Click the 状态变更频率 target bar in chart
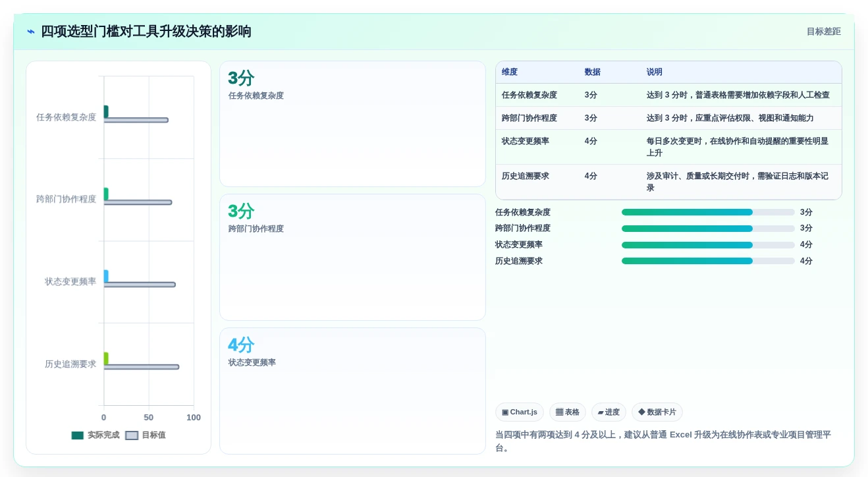This screenshot has height=477, width=868. click(140, 285)
